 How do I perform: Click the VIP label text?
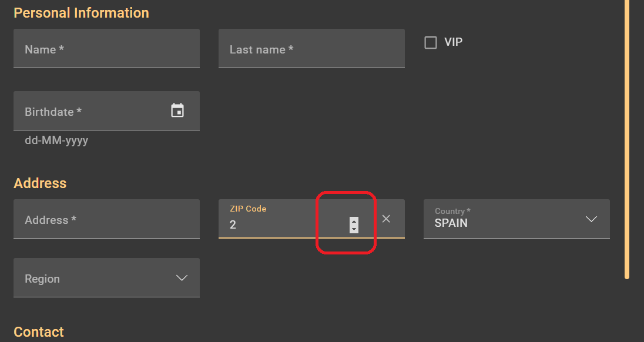453,42
